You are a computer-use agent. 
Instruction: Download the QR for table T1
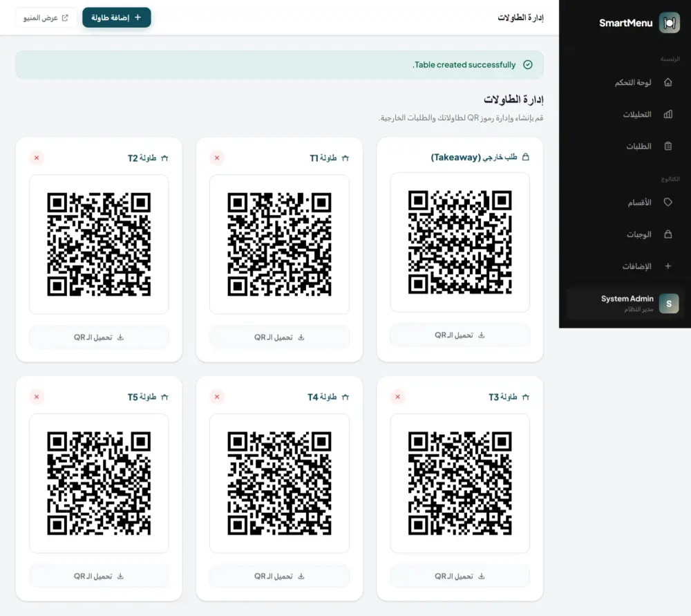[279, 337]
